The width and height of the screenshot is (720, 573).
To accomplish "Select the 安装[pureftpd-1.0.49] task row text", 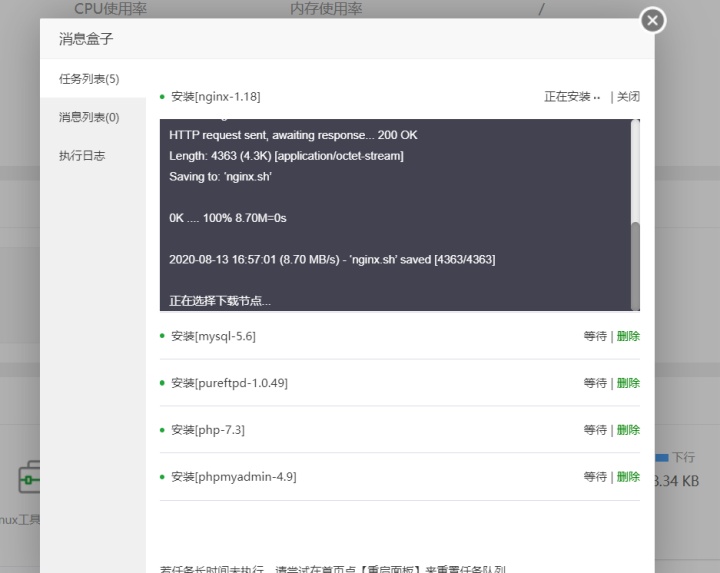I will click(229, 383).
